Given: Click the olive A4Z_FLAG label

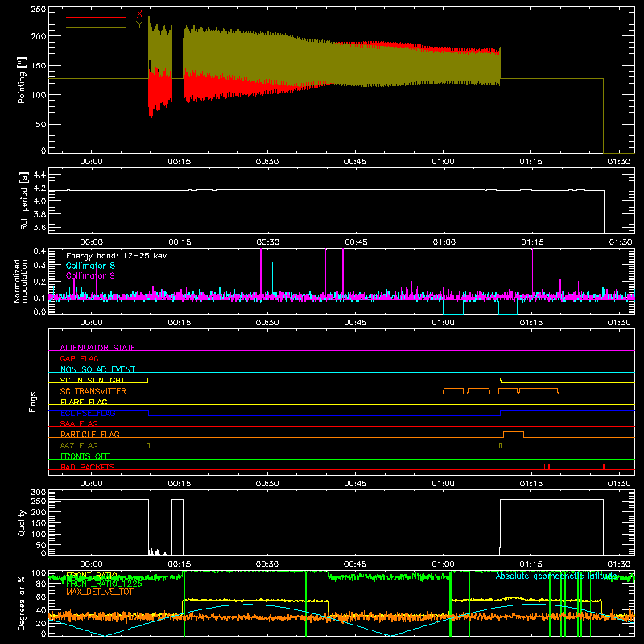Looking at the screenshot, I should 79,445.
